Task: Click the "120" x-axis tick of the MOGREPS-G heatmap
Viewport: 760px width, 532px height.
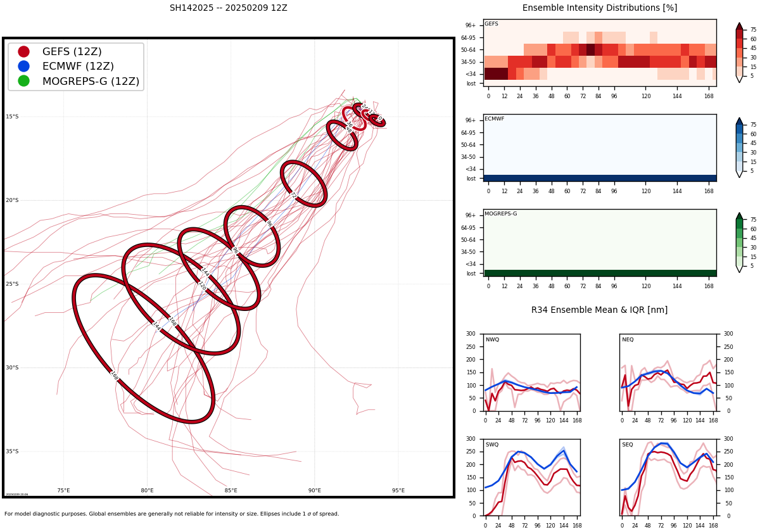Action: (x=646, y=286)
